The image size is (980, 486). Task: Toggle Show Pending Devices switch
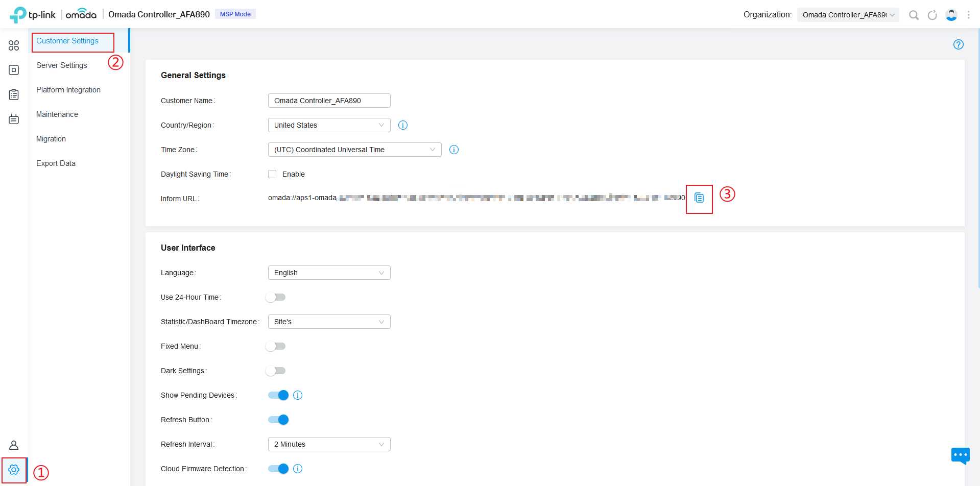(x=278, y=395)
